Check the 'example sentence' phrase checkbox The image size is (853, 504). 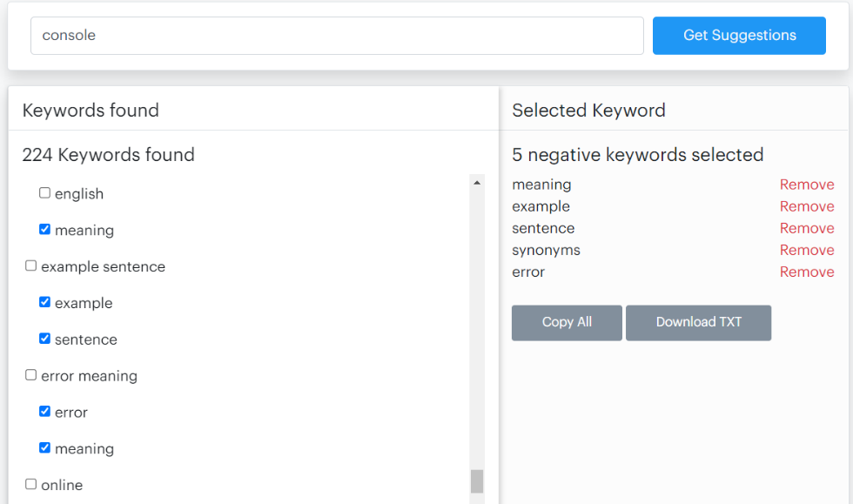(x=31, y=265)
